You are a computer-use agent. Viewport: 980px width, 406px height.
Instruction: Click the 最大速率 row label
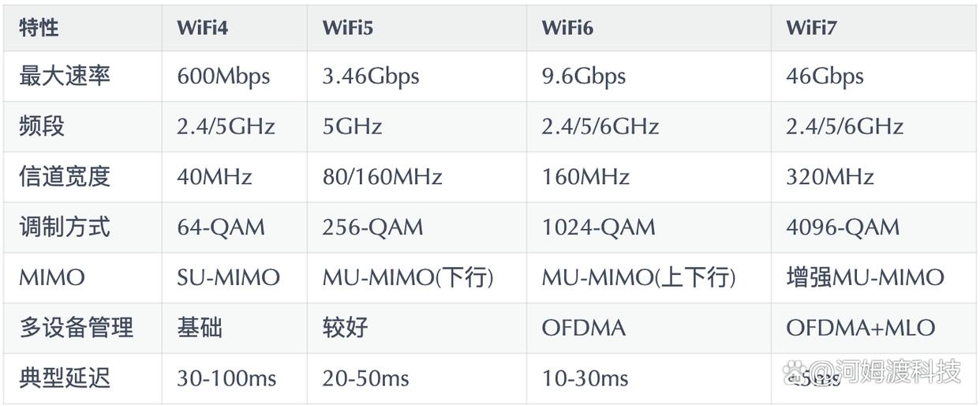point(65,76)
